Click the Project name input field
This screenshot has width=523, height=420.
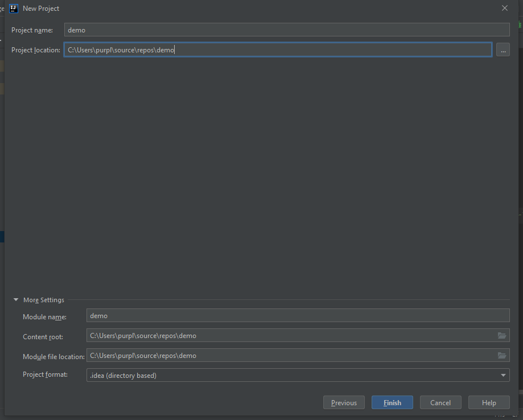286,30
